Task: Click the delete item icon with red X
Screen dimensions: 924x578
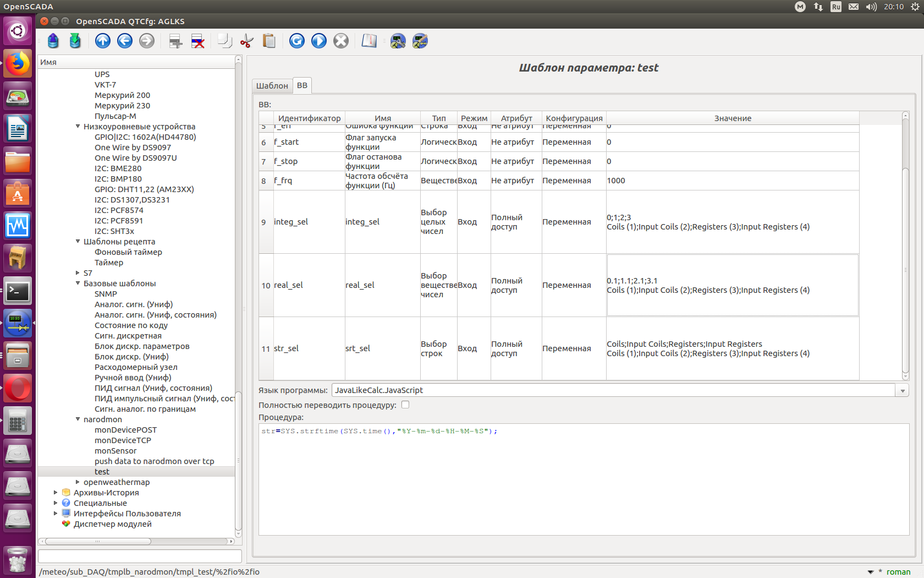Action: pyautogui.click(x=197, y=41)
